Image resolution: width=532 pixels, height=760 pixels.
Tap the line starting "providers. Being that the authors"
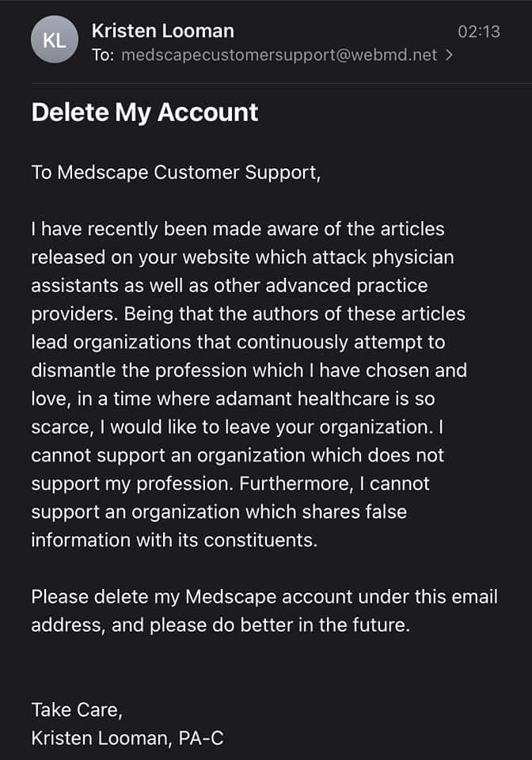(249, 314)
